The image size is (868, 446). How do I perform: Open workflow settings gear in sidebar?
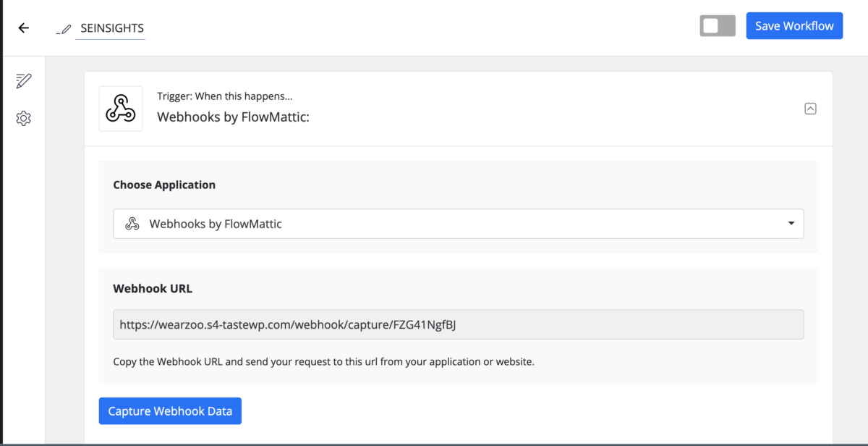(24, 118)
